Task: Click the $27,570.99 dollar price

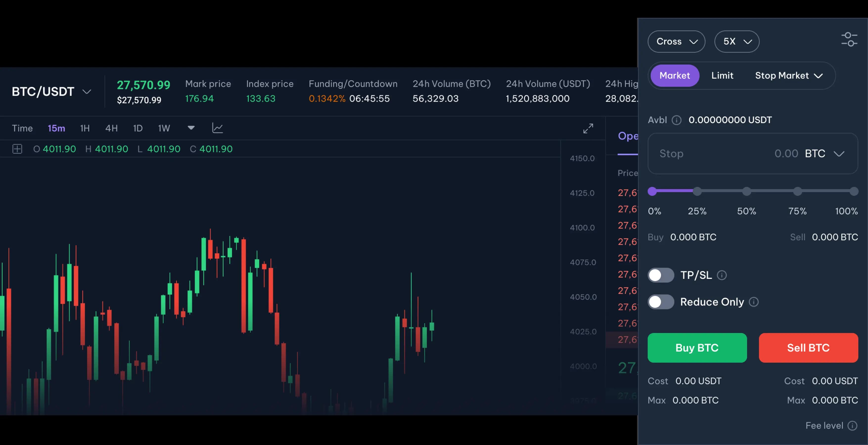Action: [139, 100]
